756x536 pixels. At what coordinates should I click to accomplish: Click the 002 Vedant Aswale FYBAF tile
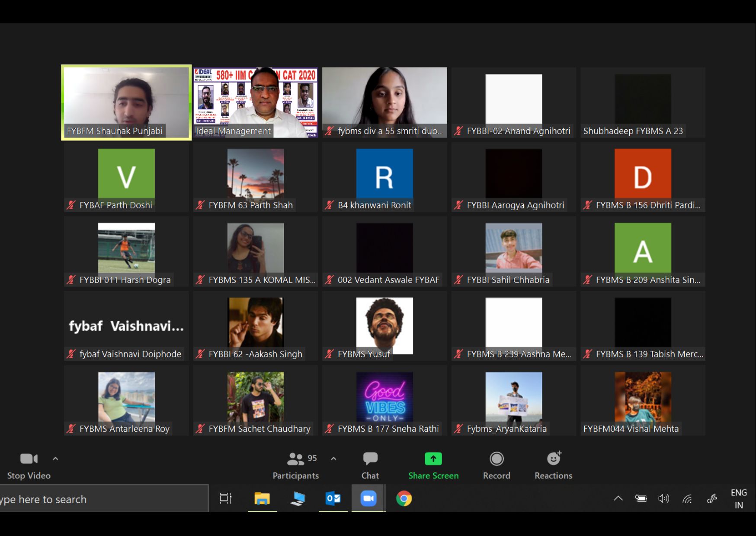pyautogui.click(x=384, y=251)
